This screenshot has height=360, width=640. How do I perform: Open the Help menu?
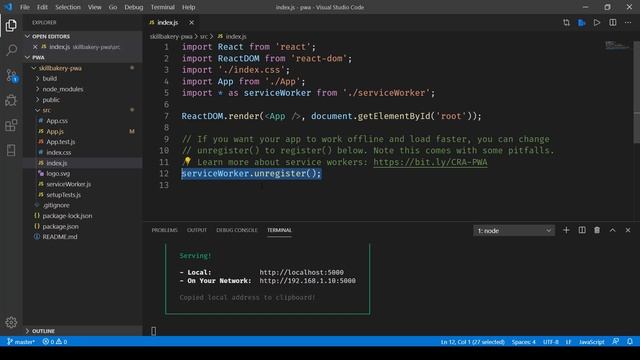pyautogui.click(x=188, y=7)
